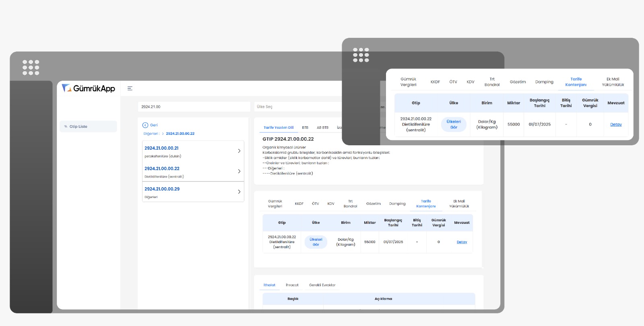Click the 2924.21.00.00.22 breadcrumb link
The image size is (644, 326).
180,134
